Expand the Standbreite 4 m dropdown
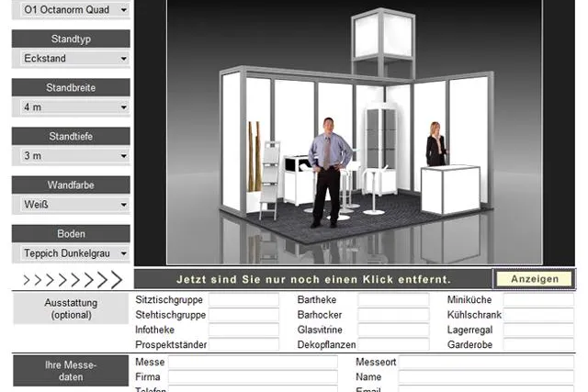The width and height of the screenshot is (588, 392). pos(74,107)
